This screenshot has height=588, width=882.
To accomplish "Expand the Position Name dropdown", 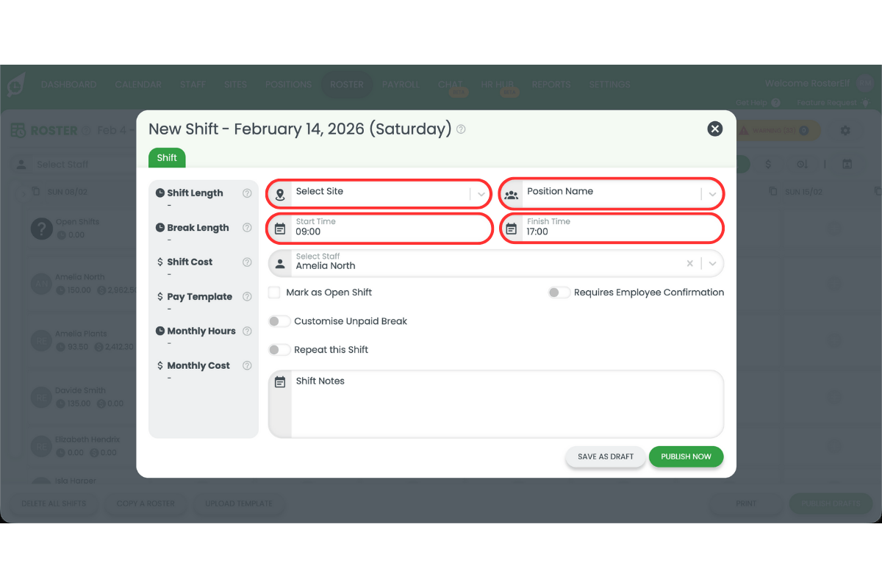I will [712, 195].
